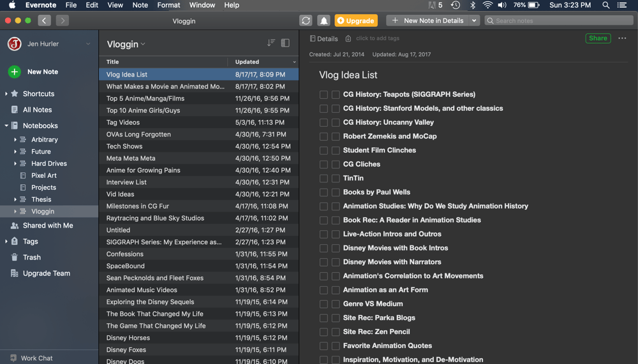Open the Projects notebook
The image size is (638, 364).
click(43, 187)
